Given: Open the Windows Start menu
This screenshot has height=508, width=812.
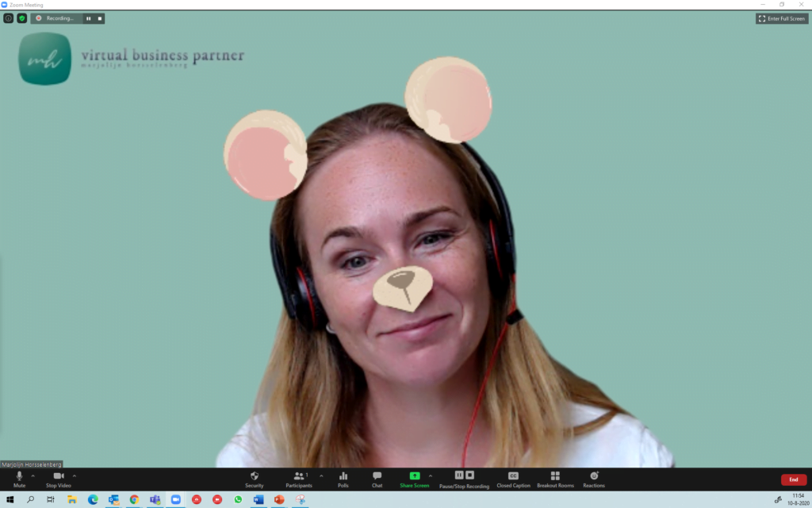Looking at the screenshot, I should click(10, 500).
